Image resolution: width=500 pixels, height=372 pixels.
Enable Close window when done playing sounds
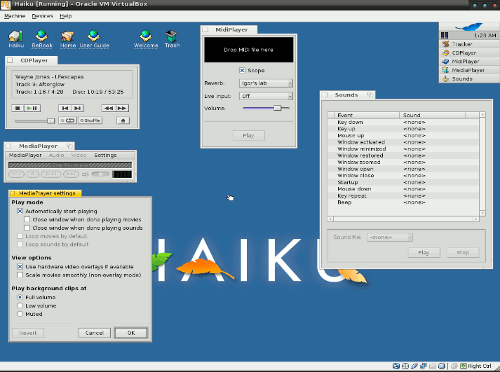coord(27,228)
